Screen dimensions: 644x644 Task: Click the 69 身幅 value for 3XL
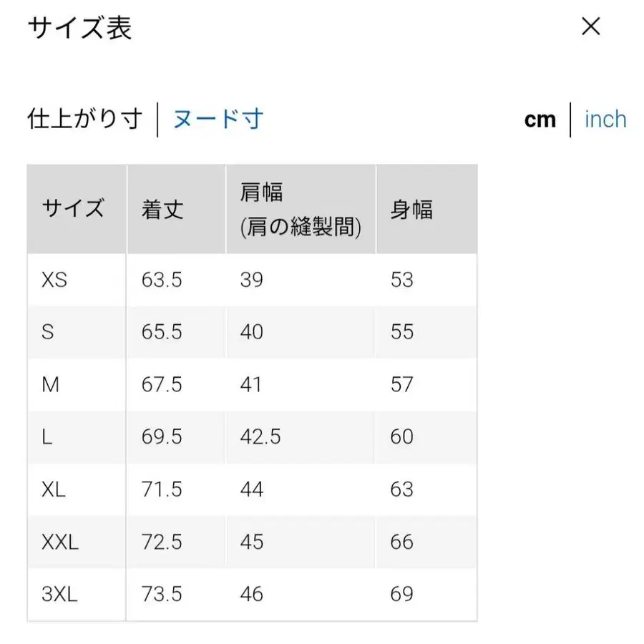403,594
